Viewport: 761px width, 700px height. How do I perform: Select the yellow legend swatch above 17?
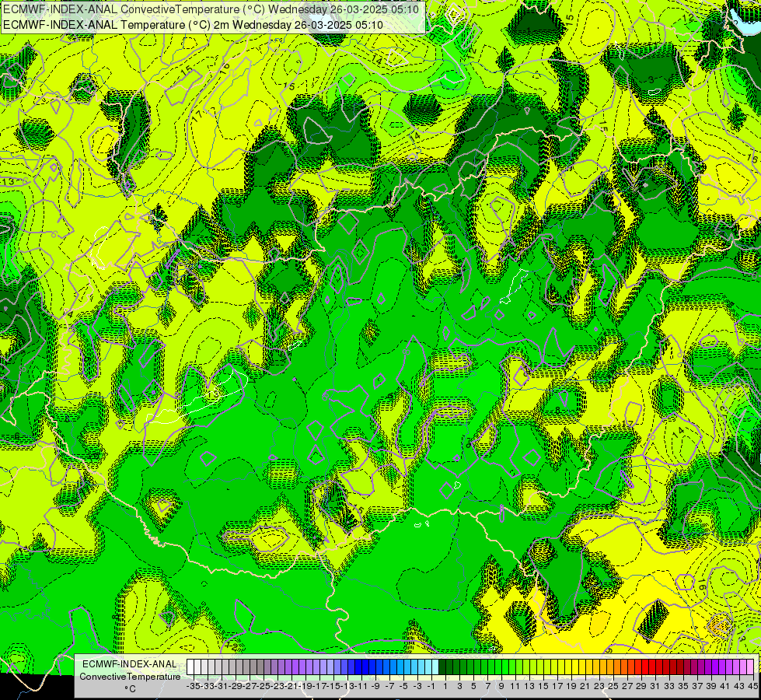(x=554, y=667)
